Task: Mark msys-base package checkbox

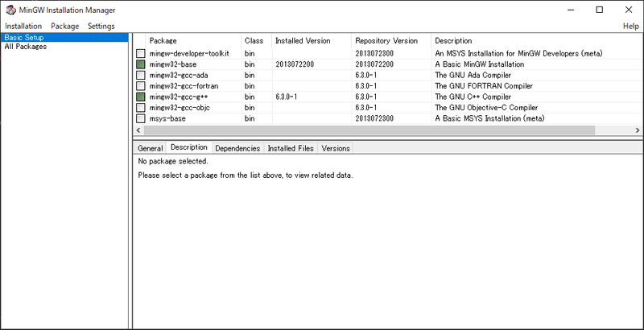Action: (x=141, y=118)
